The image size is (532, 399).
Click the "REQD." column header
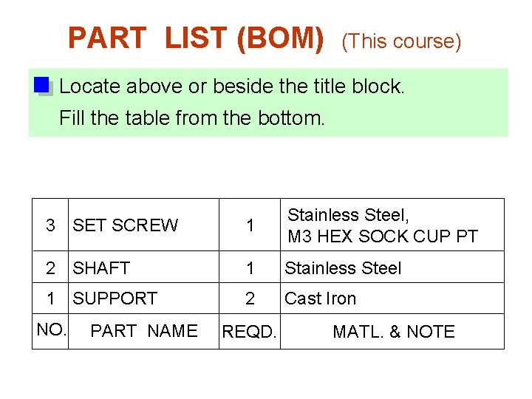(x=250, y=332)
